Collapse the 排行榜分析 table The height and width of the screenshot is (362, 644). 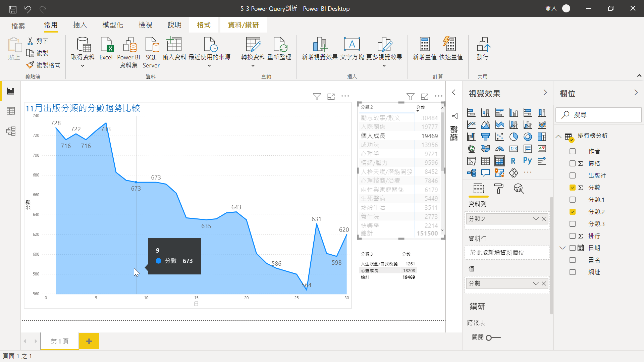coord(558,136)
